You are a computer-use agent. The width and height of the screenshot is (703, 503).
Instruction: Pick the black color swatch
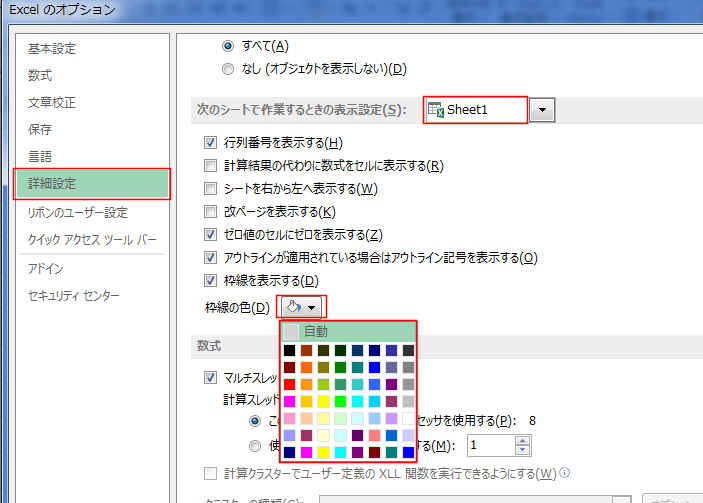click(x=290, y=350)
